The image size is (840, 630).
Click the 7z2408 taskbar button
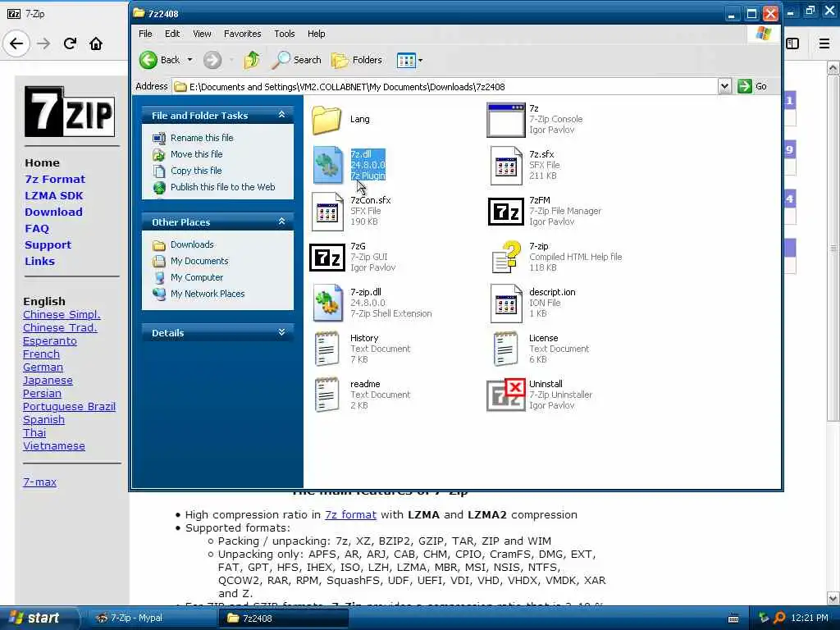(282, 619)
